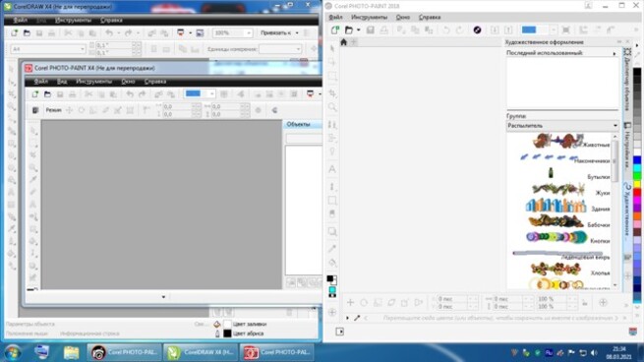
Task: Pick the red swatch in color palette
Action: coord(637,192)
